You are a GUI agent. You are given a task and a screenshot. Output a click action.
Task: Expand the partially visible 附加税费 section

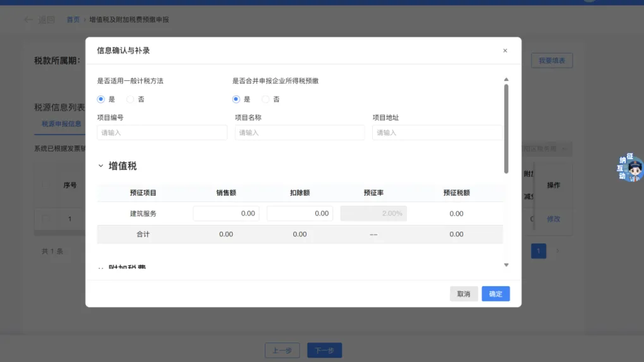[100, 268]
